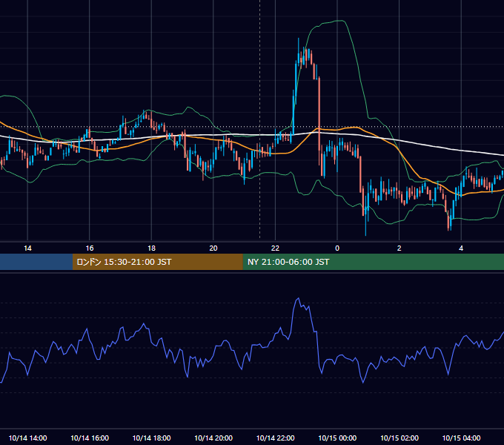The image size is (504, 445).
Task: Click hour label 20 on price chart axis
Action: pyautogui.click(x=213, y=248)
